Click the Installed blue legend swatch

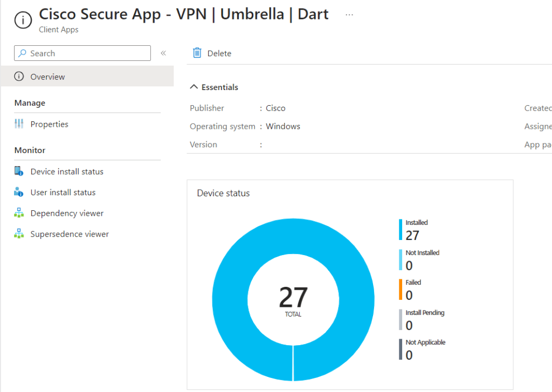tap(401, 230)
